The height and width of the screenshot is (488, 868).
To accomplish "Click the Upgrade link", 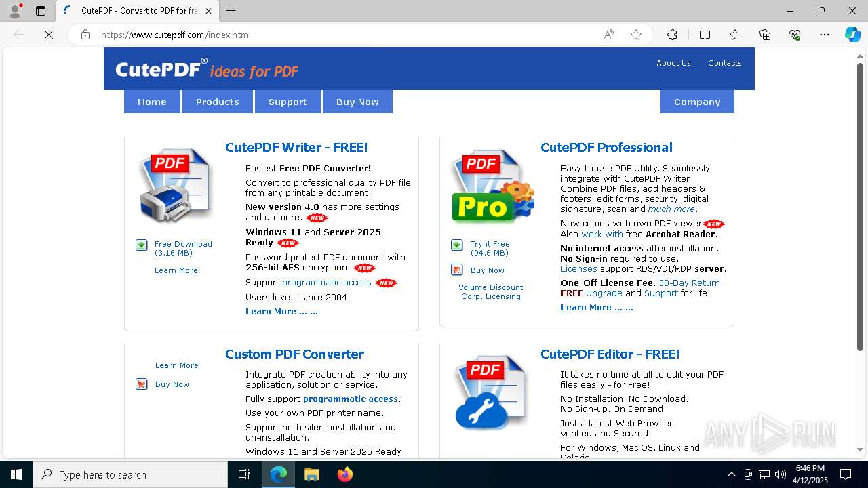I will click(604, 293).
